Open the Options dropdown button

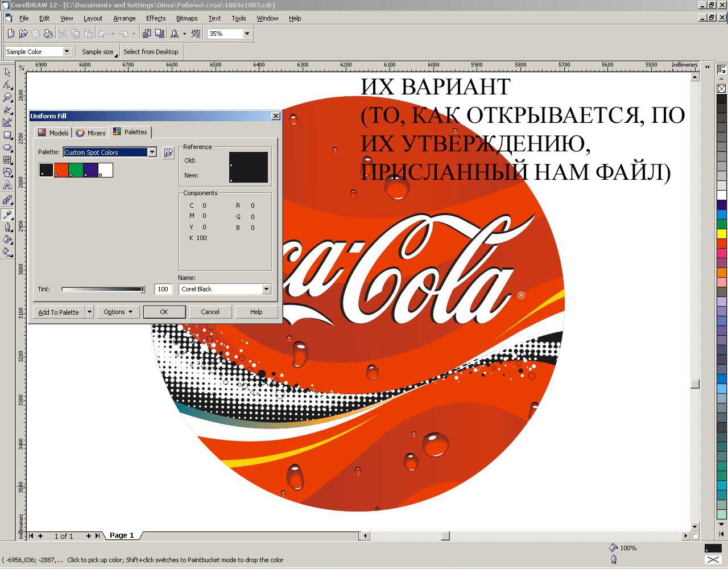pyautogui.click(x=118, y=312)
